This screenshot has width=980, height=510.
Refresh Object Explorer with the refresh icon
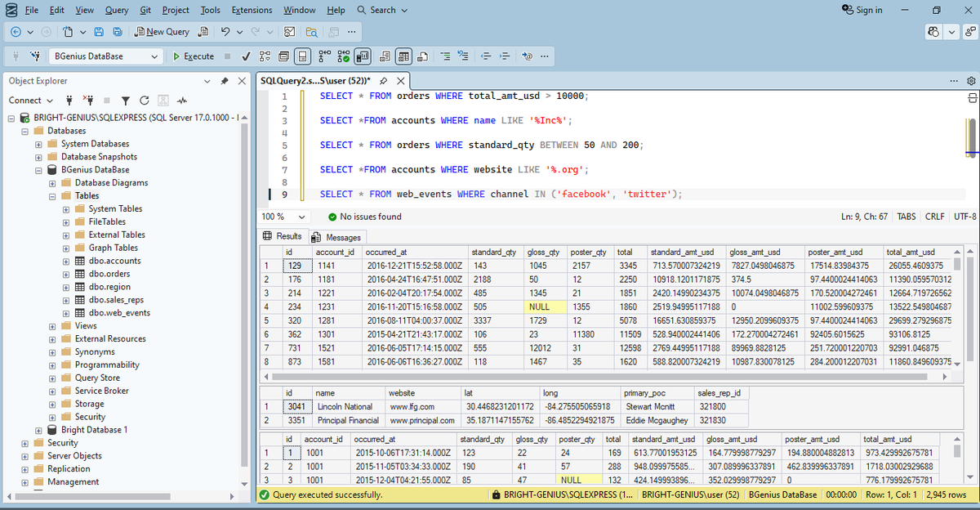click(144, 101)
